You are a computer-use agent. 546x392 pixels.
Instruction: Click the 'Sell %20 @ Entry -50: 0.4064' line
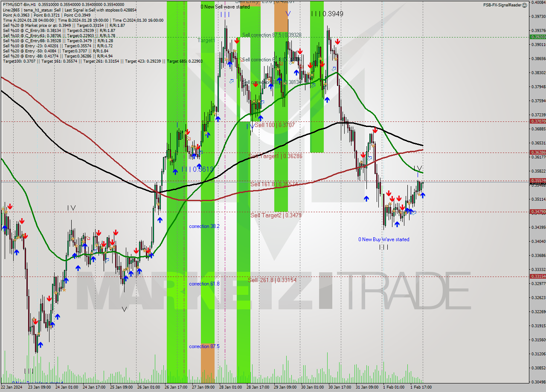[x=55, y=51]
